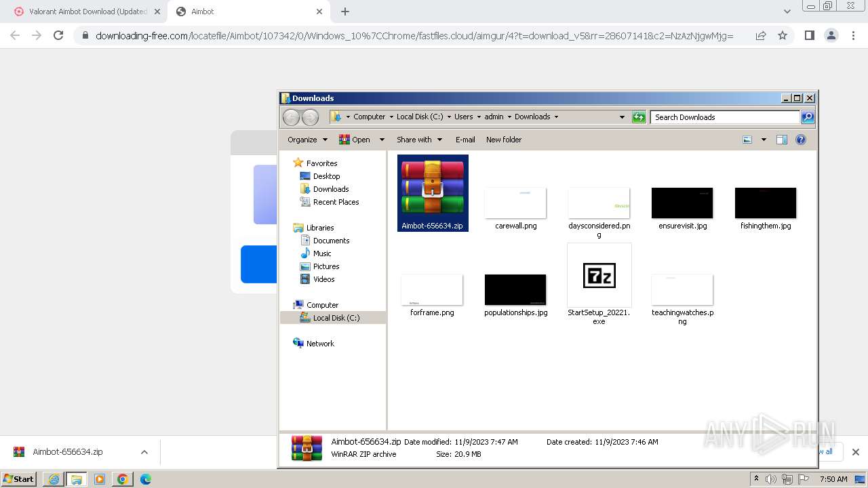Expand the Open button dropdown arrow

pyautogui.click(x=382, y=140)
